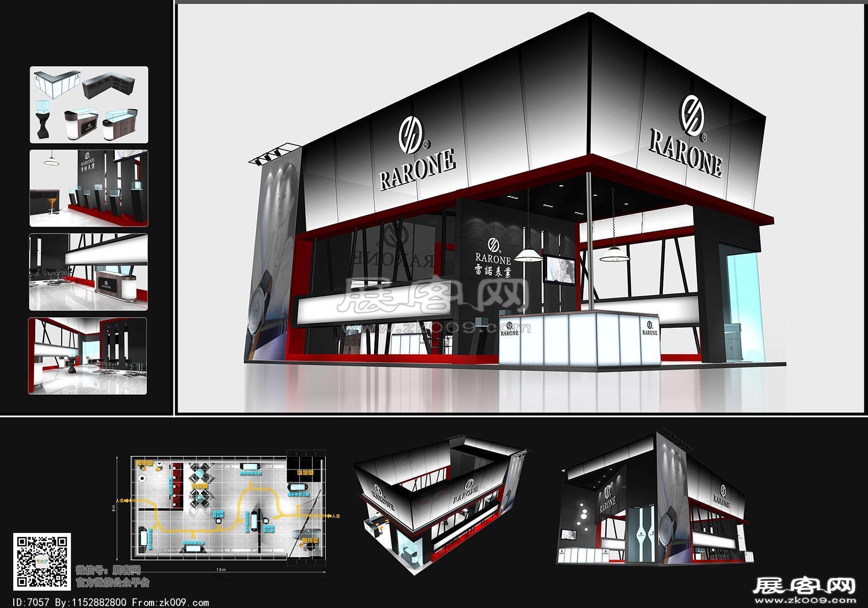Screen dimensions: 868x608
Task: Open the display cabinets thumbnail
Action: click(89, 105)
